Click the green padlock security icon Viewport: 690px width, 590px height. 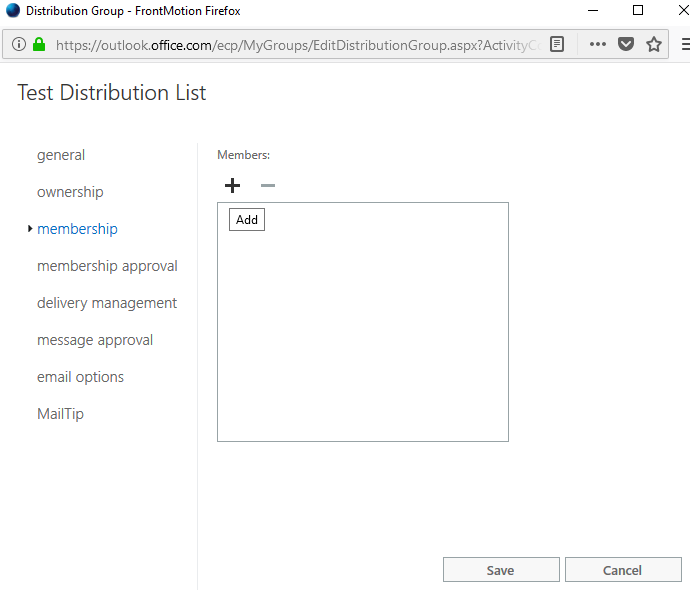(39, 45)
